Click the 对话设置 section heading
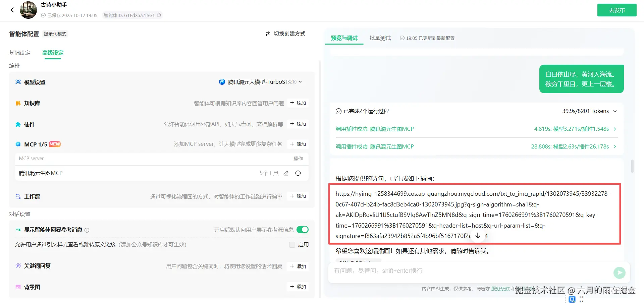The width and height of the screenshot is (644, 303). 20,214
